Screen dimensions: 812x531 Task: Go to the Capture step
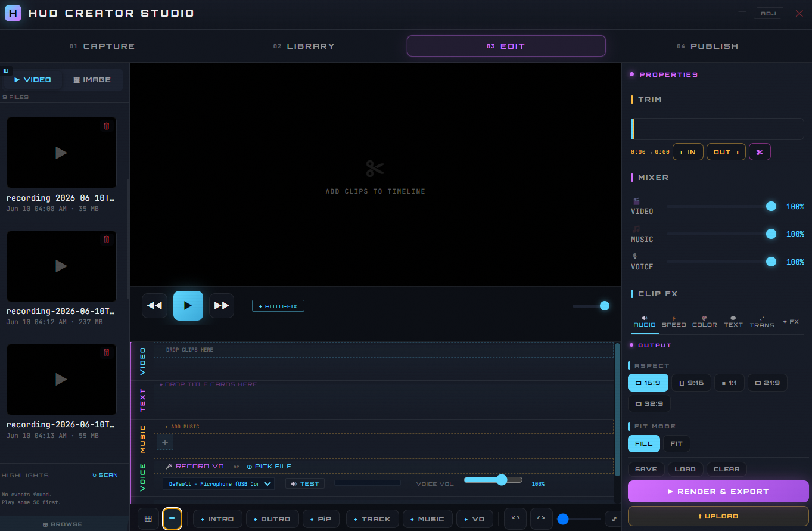(102, 46)
